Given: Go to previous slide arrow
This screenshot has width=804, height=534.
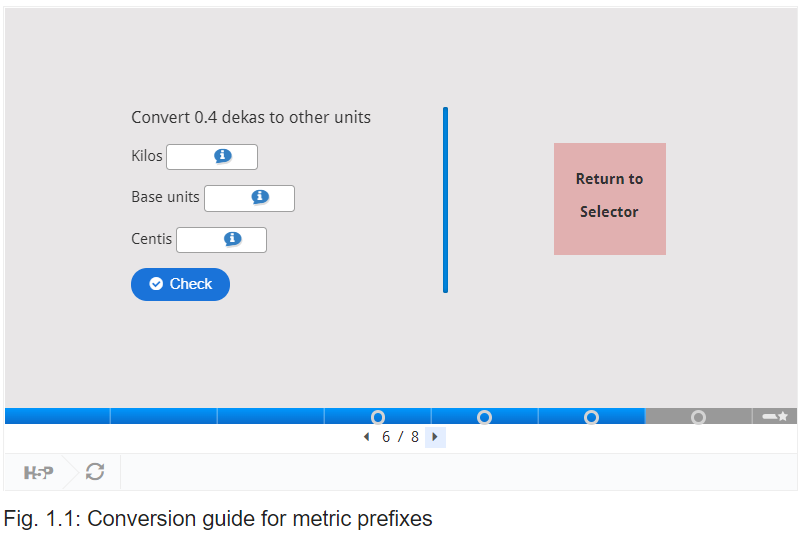Looking at the screenshot, I should [x=366, y=437].
